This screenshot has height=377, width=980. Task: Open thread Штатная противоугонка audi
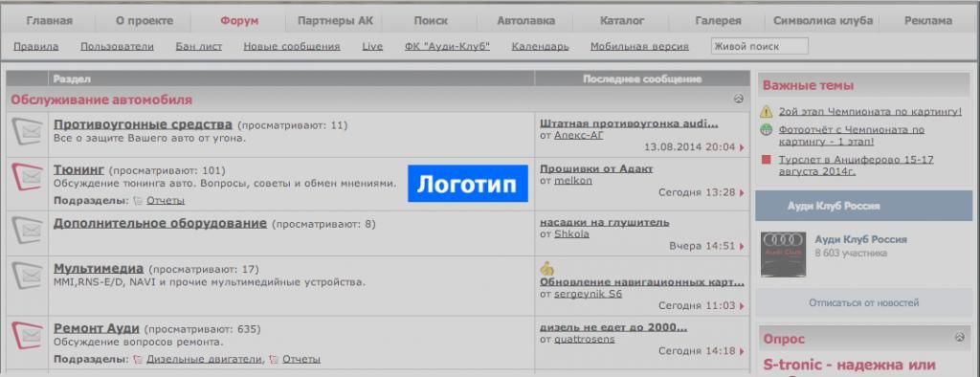coord(629,123)
